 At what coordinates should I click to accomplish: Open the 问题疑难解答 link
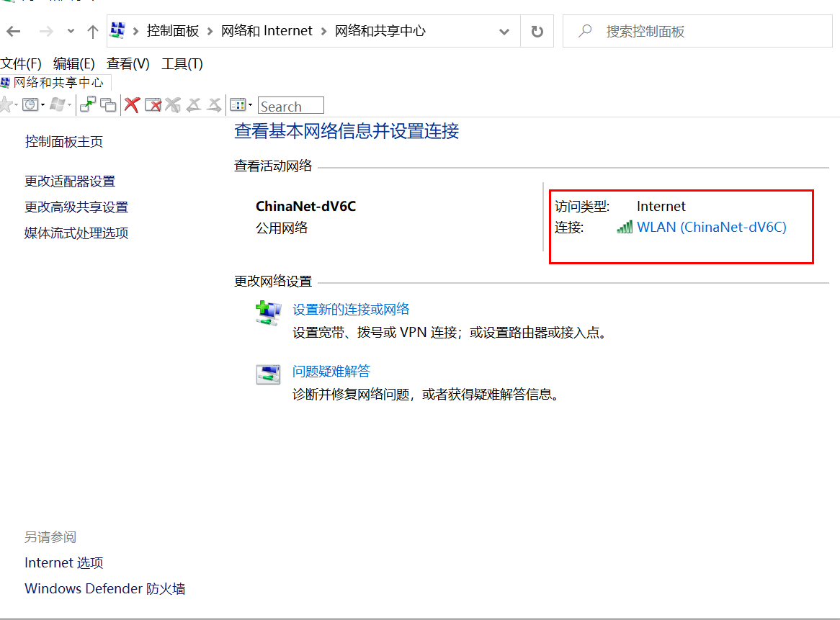tap(331, 372)
